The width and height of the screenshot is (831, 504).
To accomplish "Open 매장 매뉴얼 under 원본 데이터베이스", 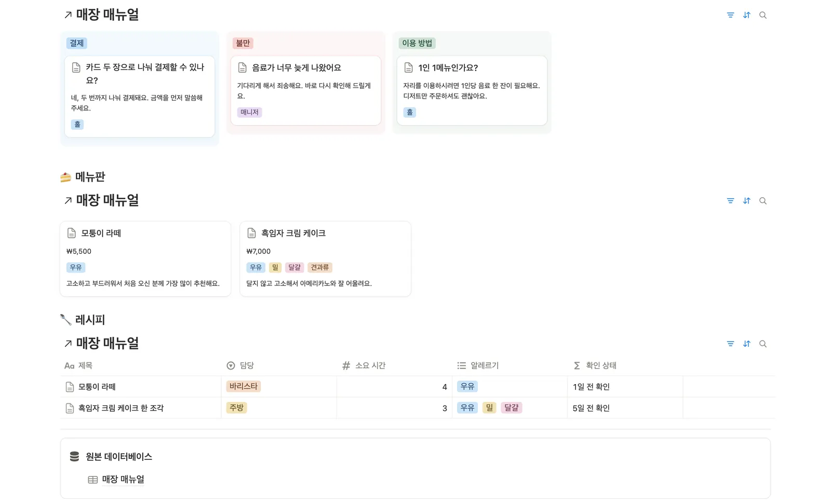I will (x=123, y=479).
